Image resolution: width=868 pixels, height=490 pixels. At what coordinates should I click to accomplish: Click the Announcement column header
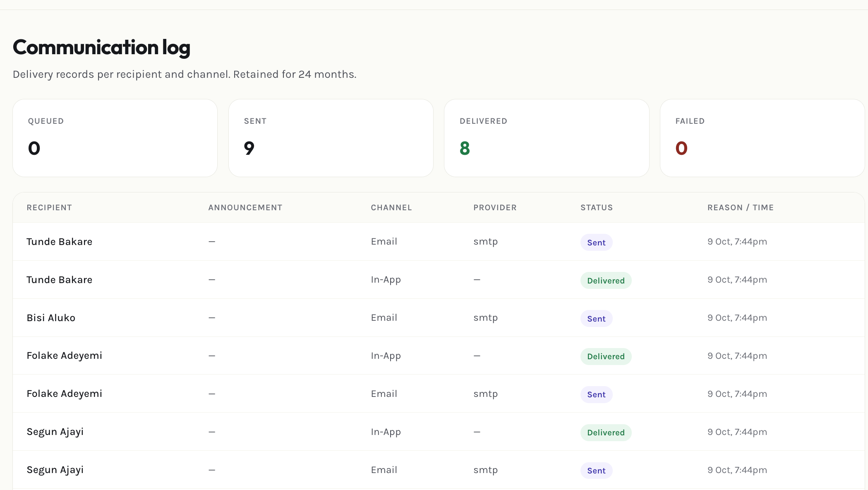point(245,208)
